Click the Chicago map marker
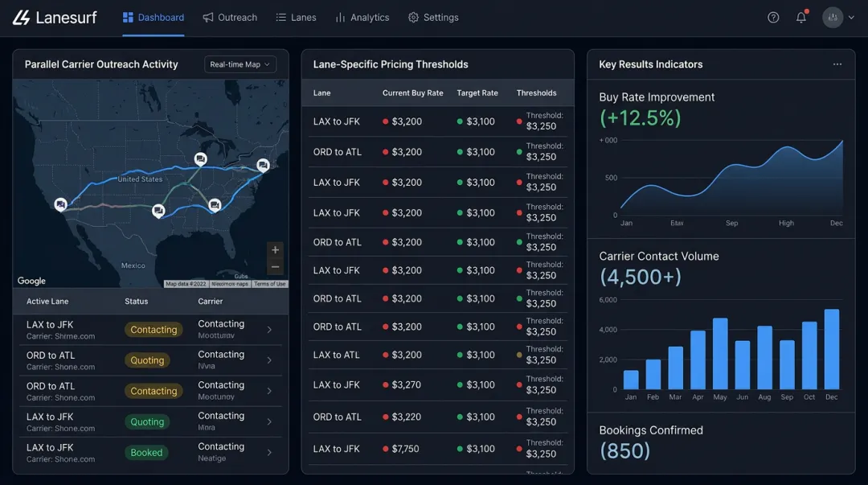 click(x=200, y=159)
